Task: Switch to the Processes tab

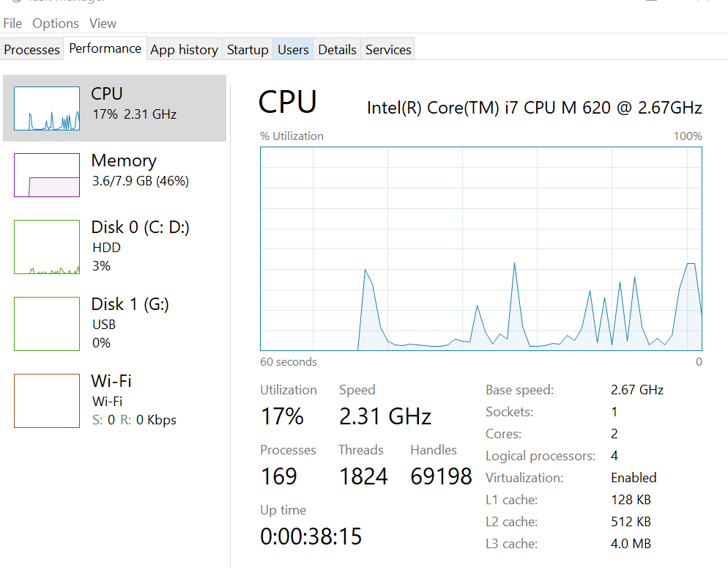Action: (x=31, y=50)
